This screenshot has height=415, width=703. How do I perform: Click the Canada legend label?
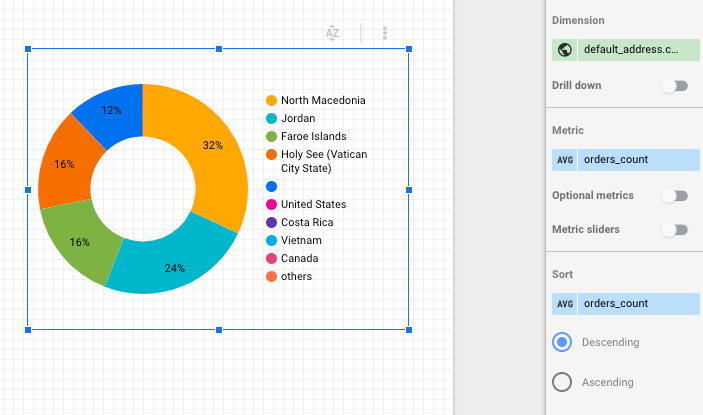point(299,259)
